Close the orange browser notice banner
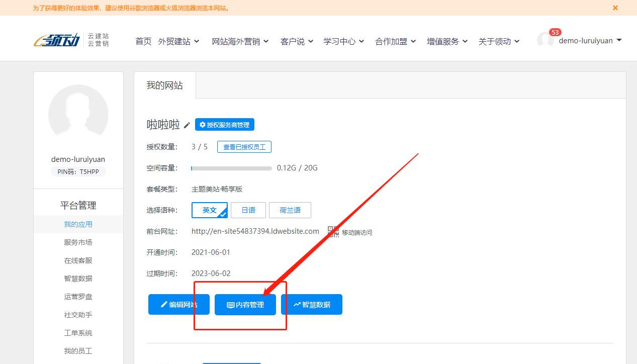This screenshot has height=364, width=637. 615,8
